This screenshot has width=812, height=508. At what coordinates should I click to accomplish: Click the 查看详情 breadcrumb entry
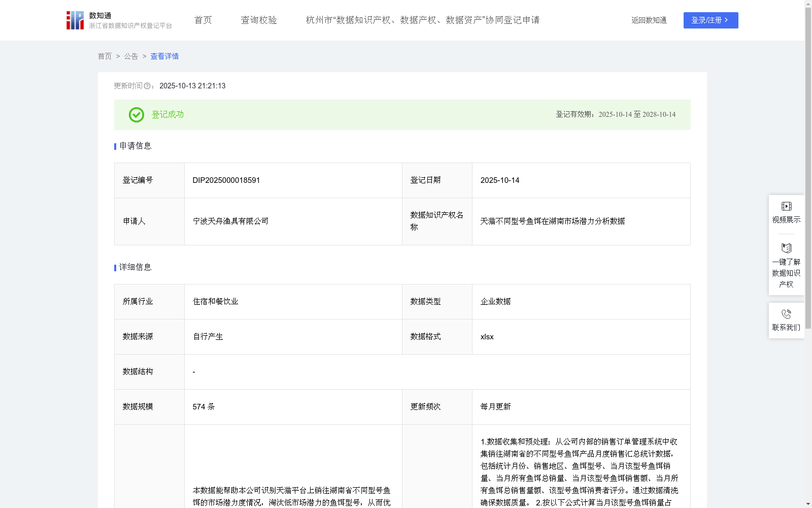(x=164, y=56)
